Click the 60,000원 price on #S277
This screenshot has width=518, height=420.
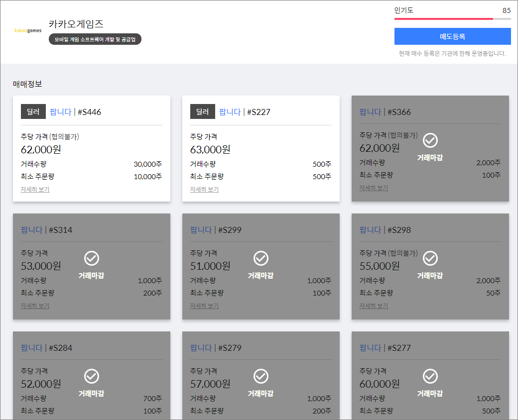[x=380, y=384]
